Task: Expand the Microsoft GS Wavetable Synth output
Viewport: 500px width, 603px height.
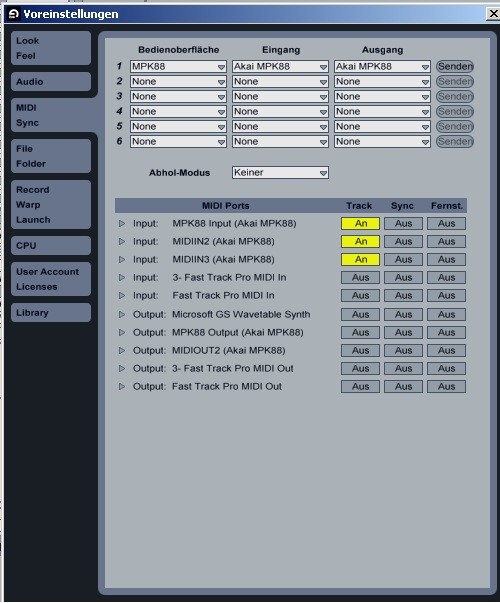Action: click(122, 315)
